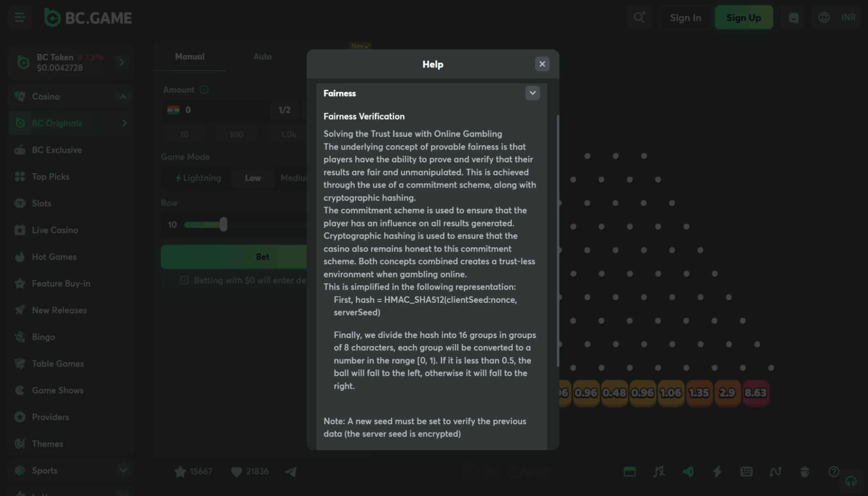Click the acorn seed fairness icon

[x=805, y=471]
